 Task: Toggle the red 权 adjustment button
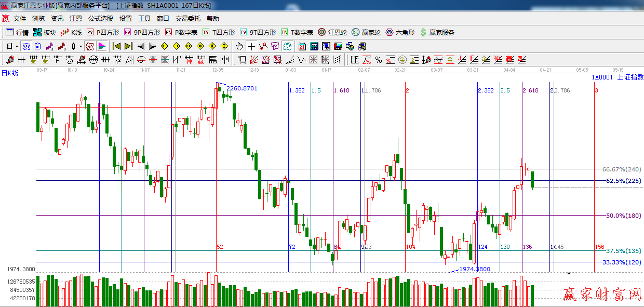tap(90, 46)
